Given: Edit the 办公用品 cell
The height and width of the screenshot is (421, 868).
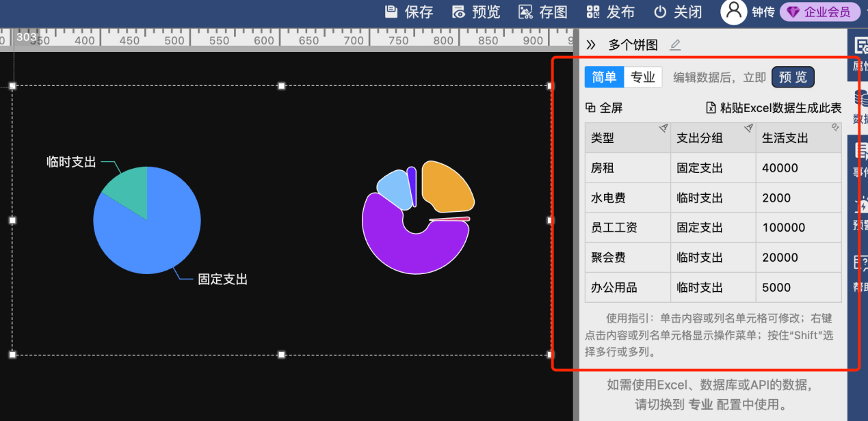Looking at the screenshot, I should pyautogui.click(x=627, y=288).
